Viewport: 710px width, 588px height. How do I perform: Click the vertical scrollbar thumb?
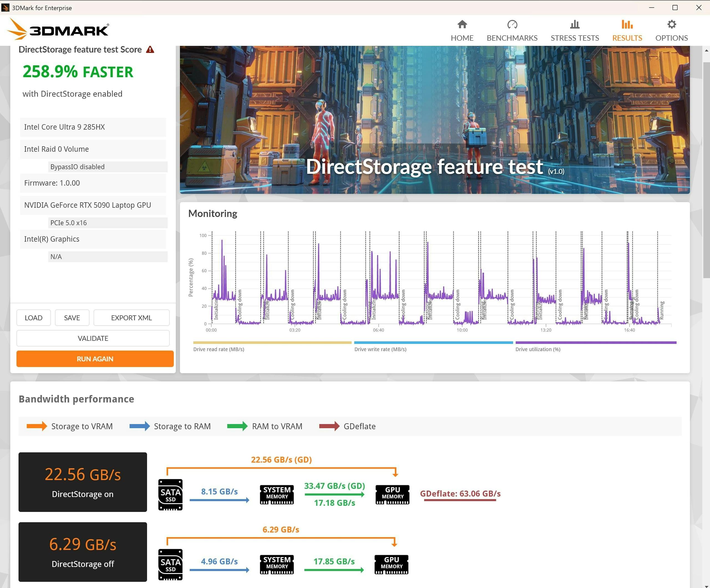click(x=706, y=170)
